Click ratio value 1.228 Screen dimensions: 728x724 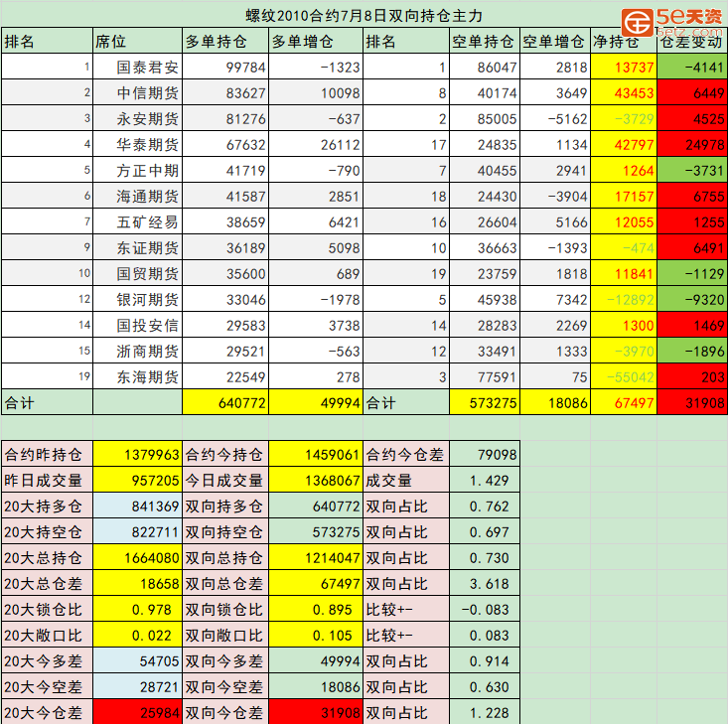pyautogui.click(x=485, y=712)
